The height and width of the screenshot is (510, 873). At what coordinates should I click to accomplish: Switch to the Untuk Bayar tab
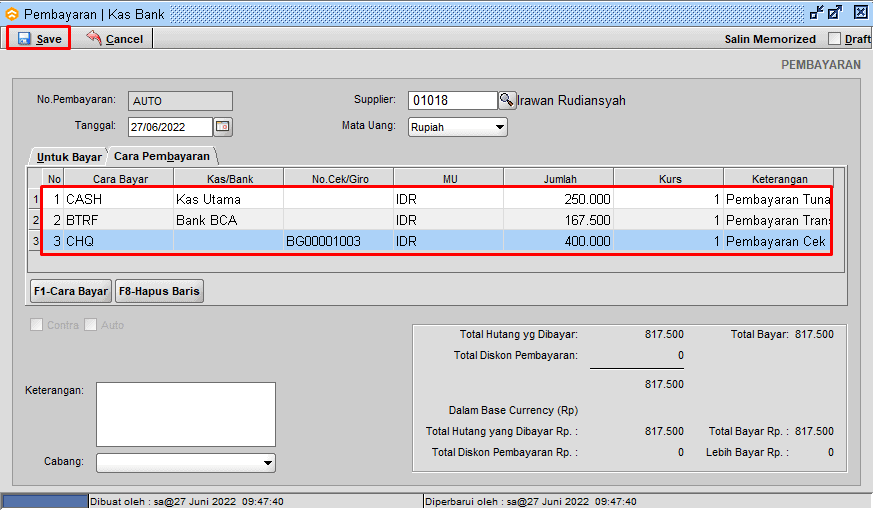pos(69,157)
